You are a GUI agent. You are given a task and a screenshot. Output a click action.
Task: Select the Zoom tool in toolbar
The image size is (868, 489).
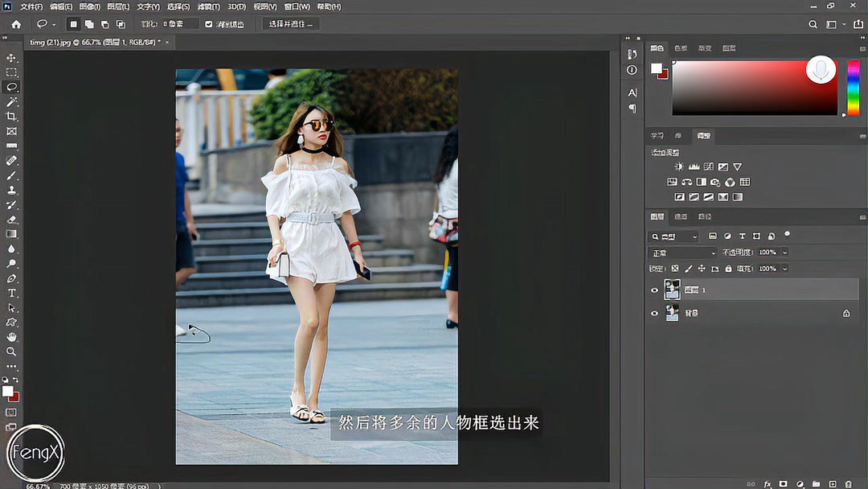pos(11,351)
